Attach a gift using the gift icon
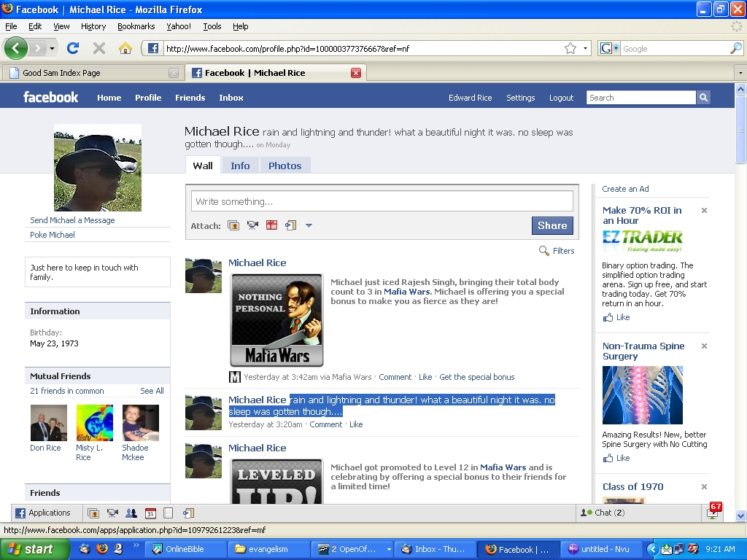The image size is (747, 560). click(x=271, y=225)
